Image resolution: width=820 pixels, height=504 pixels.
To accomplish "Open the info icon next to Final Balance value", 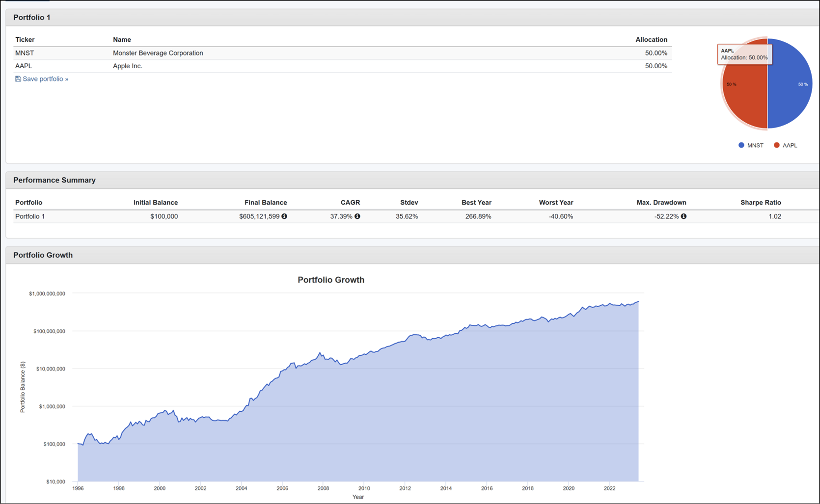I will click(284, 216).
